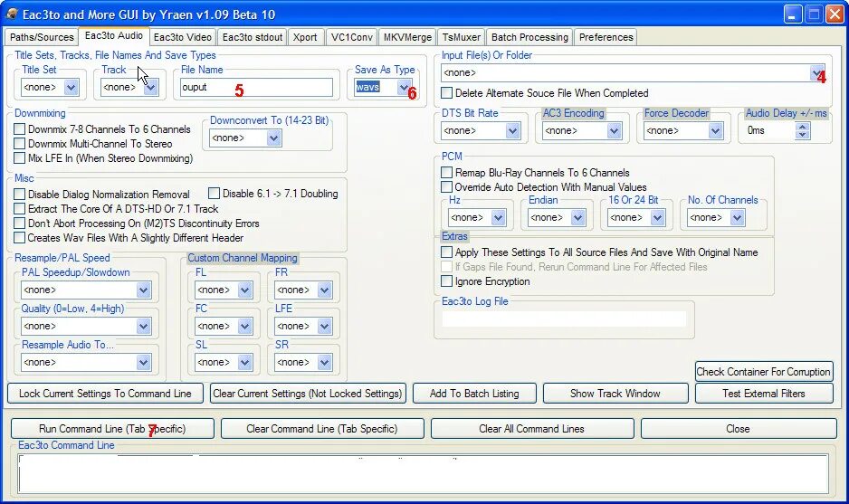Click the Close button at bottom
Viewport: 849px width, 504px height.
[739, 429]
